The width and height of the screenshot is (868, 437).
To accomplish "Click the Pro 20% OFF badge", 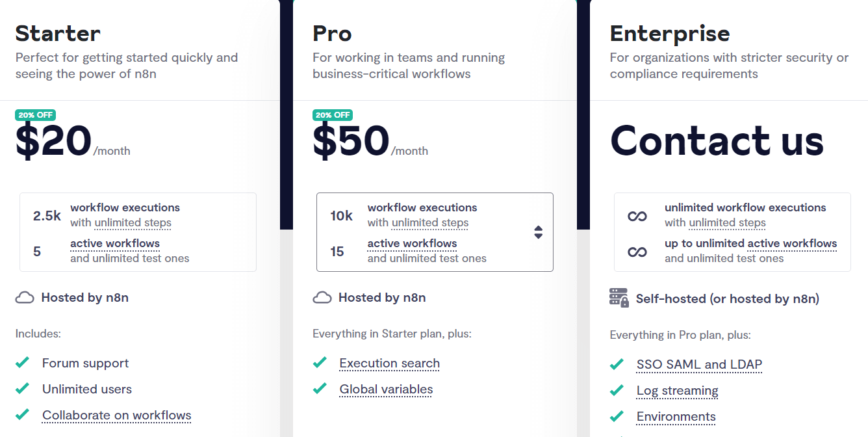I will click(333, 115).
